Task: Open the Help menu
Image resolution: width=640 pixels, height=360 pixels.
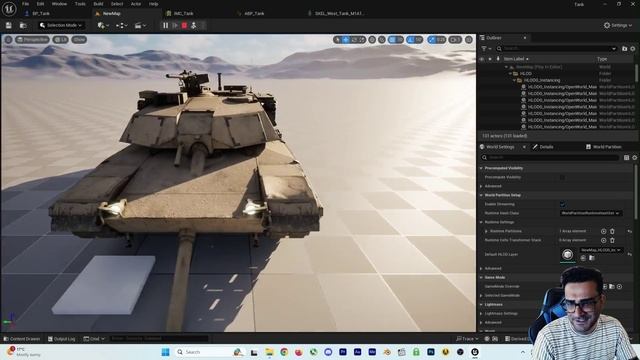Action: [153, 4]
